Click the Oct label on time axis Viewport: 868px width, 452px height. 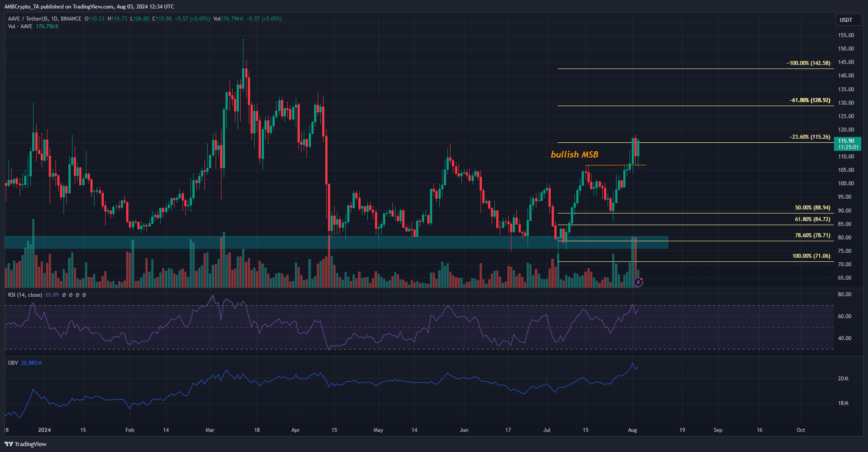(x=801, y=430)
